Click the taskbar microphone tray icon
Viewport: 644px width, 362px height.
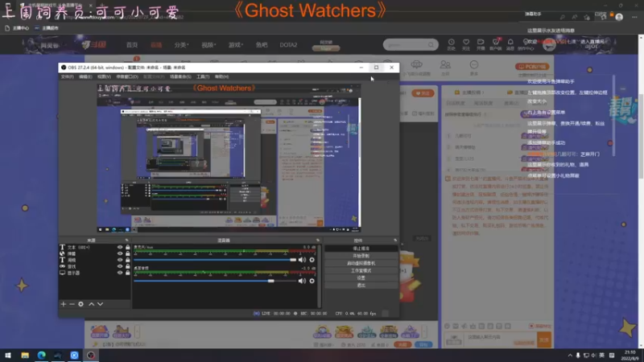[x=578, y=355]
